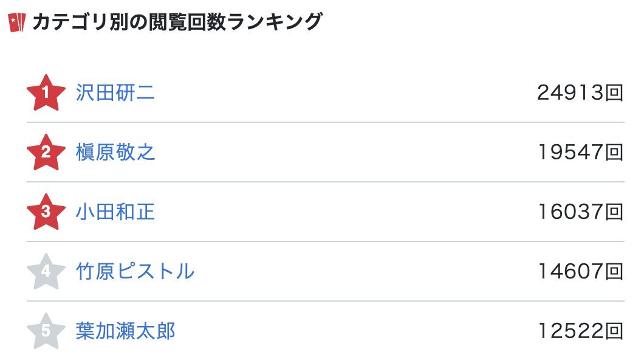This screenshot has width=644, height=360.
Task: Click the red rank 3 star icon
Action: [46, 212]
